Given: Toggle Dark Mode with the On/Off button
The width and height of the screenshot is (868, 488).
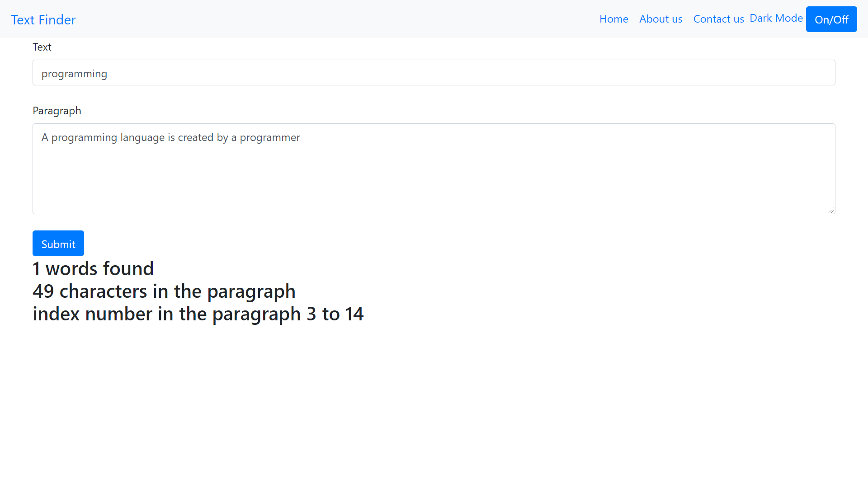Looking at the screenshot, I should 831,19.
